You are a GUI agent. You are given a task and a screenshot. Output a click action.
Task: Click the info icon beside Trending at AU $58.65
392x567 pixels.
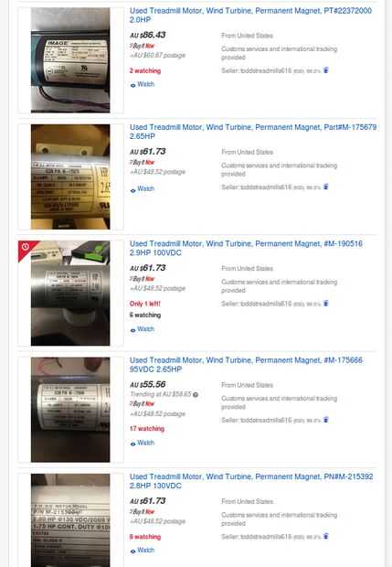196,394
